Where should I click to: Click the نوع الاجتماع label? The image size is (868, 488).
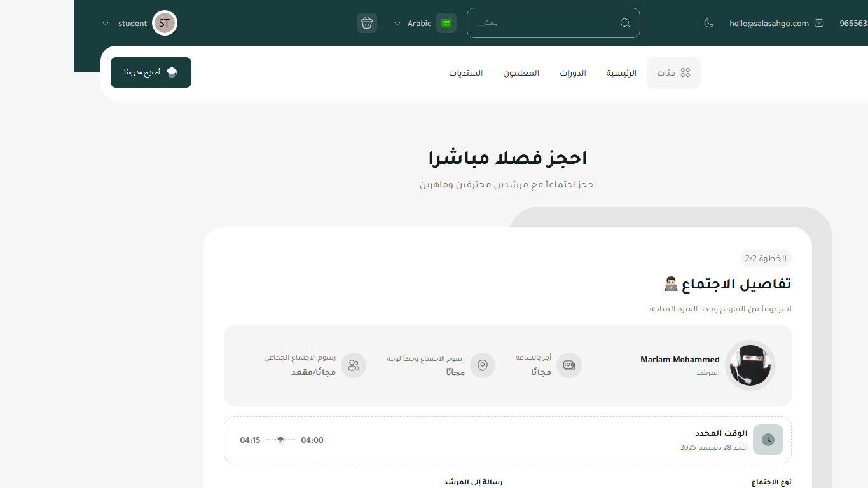771,482
